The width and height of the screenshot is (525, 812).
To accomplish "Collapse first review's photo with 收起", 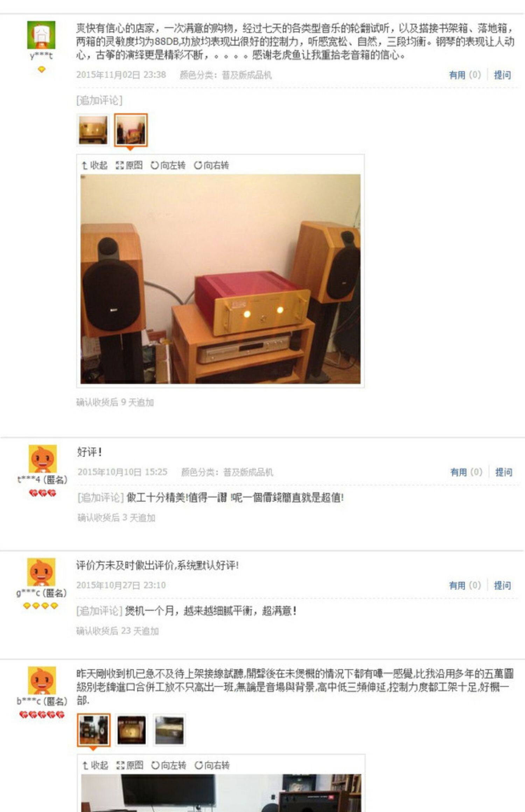I will (x=94, y=165).
